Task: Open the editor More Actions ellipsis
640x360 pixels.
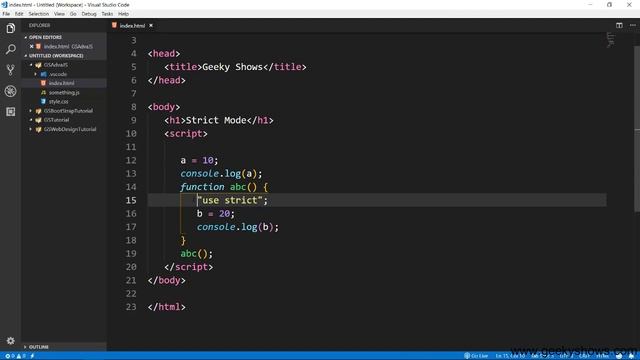Action: point(632,25)
